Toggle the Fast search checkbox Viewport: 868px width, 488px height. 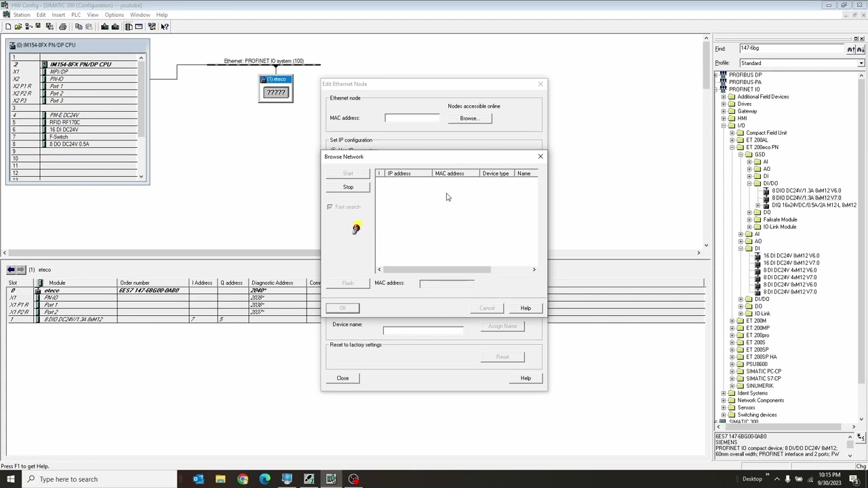pos(330,207)
